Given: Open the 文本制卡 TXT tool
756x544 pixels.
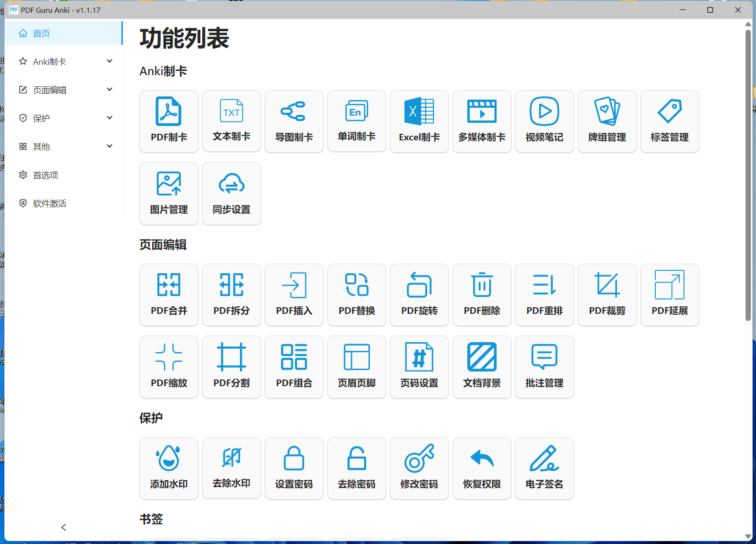Looking at the screenshot, I should pyautogui.click(x=232, y=121).
